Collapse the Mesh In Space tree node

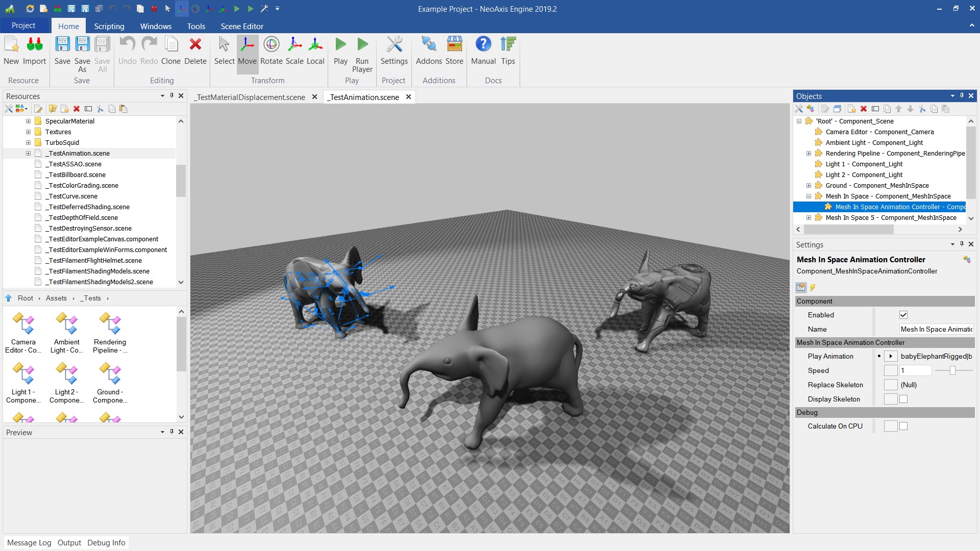click(808, 196)
